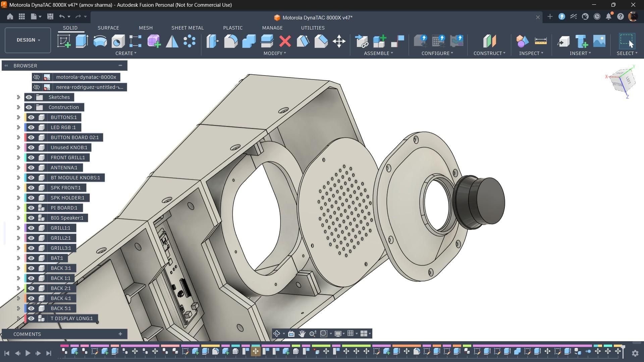
Task: Open the DESIGN workspace dropdown
Action: click(x=28, y=40)
